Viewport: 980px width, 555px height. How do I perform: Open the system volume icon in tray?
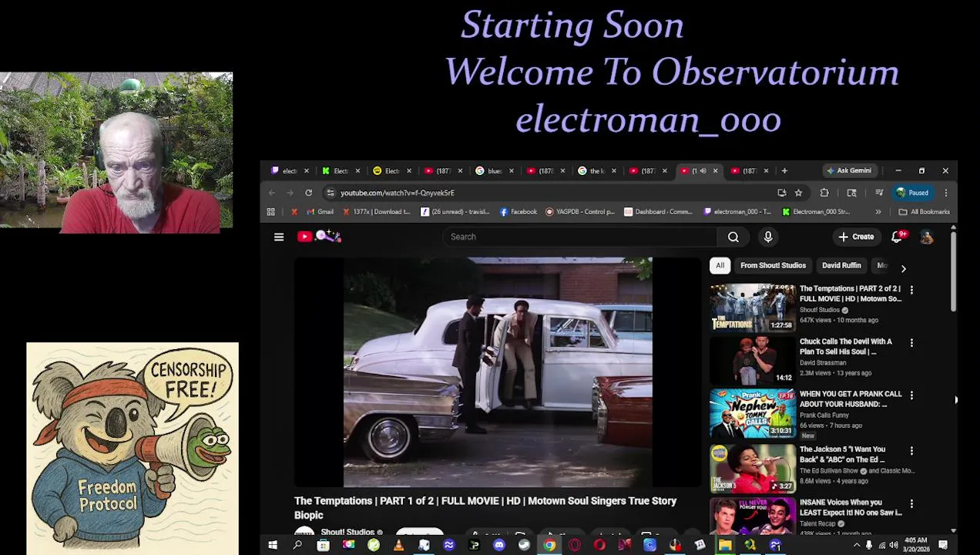coord(894,545)
